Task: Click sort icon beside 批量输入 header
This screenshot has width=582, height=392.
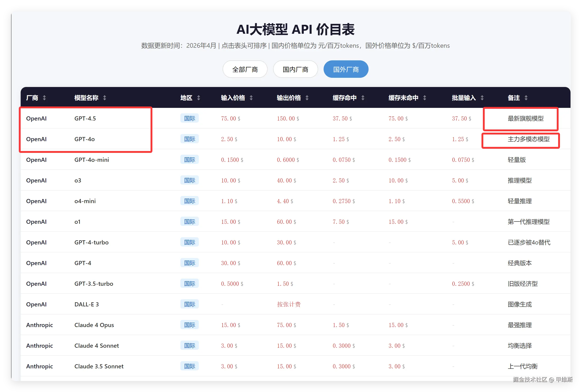Action: click(482, 98)
